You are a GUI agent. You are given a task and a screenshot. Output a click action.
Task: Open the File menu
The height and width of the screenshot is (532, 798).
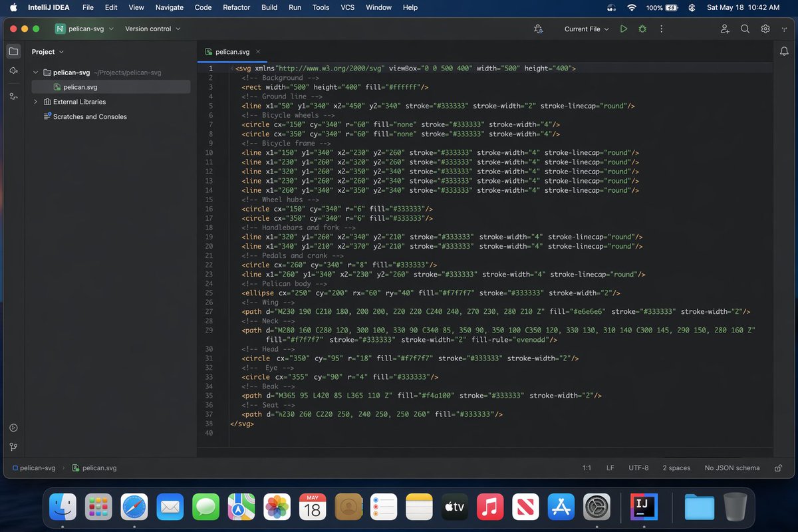point(88,7)
